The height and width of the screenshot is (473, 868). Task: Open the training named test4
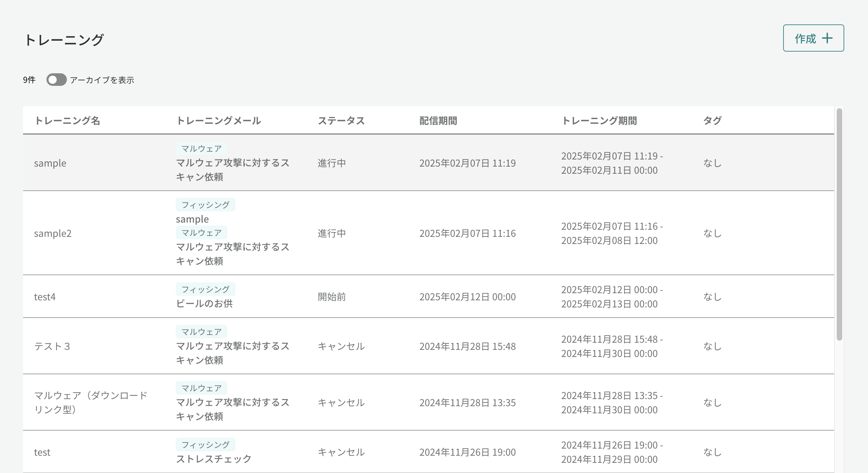45,297
